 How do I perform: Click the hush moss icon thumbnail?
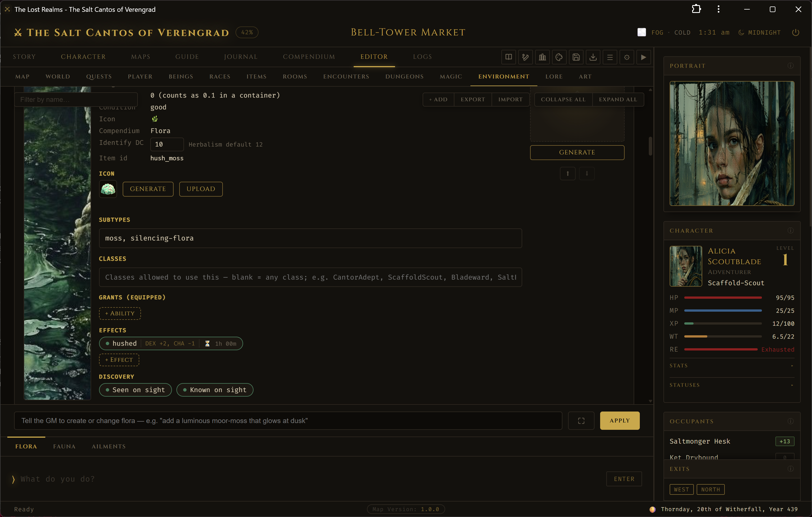click(x=108, y=189)
